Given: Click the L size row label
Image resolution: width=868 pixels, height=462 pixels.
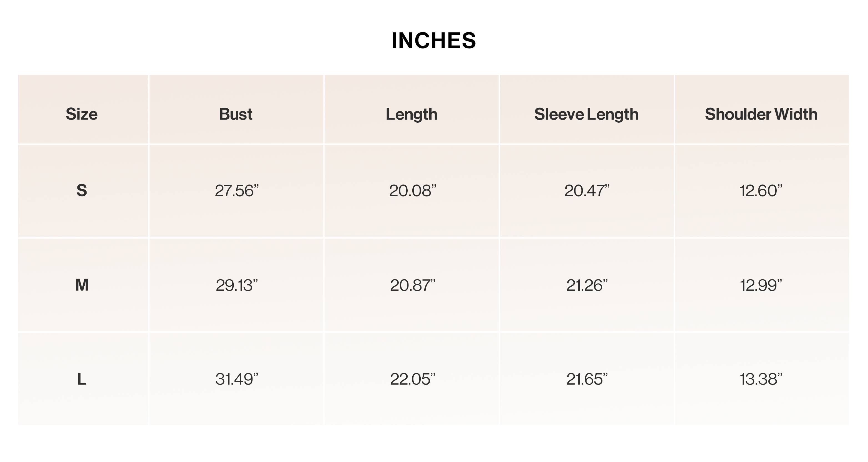Looking at the screenshot, I should (x=82, y=379).
